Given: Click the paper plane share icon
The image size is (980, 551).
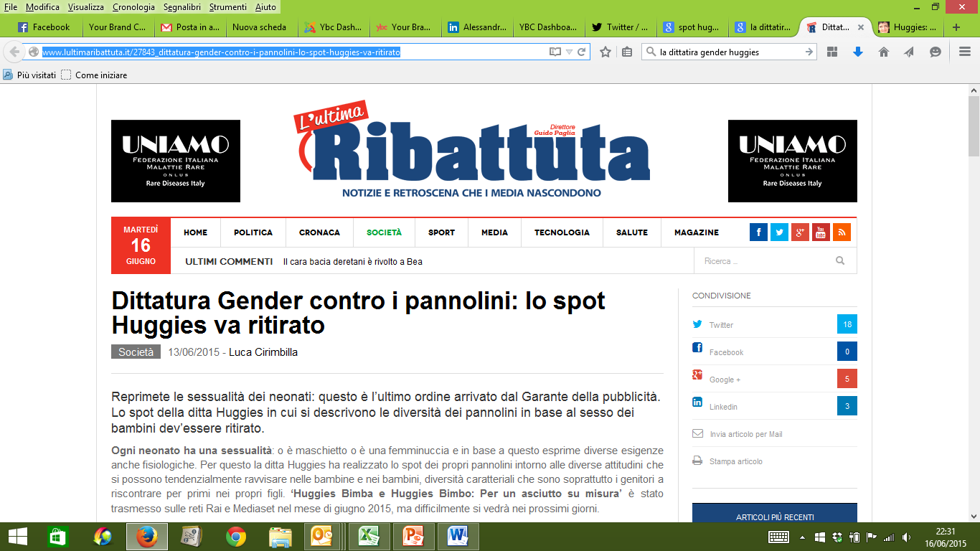Looking at the screenshot, I should [909, 52].
